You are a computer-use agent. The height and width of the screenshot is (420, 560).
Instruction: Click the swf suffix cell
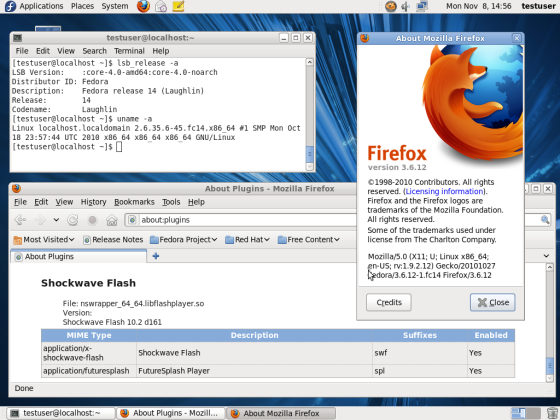pos(420,353)
